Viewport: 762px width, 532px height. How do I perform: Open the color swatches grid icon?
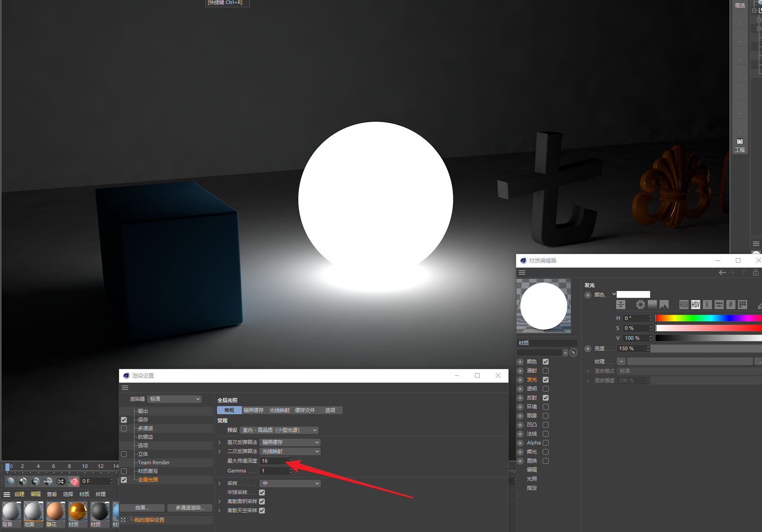pyautogui.click(x=743, y=305)
